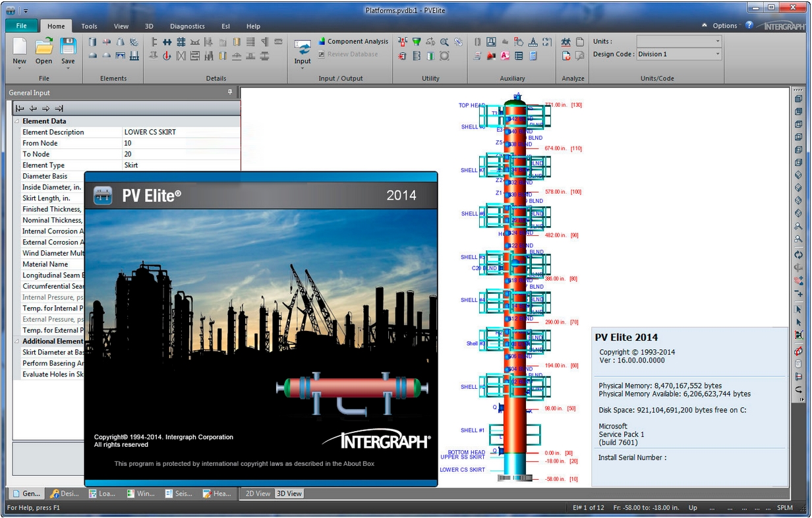Click the To Node value 20
The image size is (812, 518).
pos(181,154)
